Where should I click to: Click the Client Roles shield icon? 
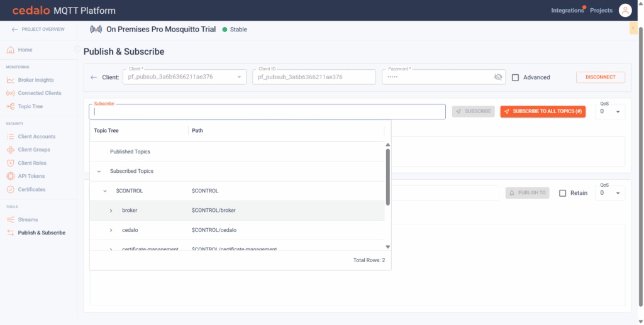click(x=11, y=163)
